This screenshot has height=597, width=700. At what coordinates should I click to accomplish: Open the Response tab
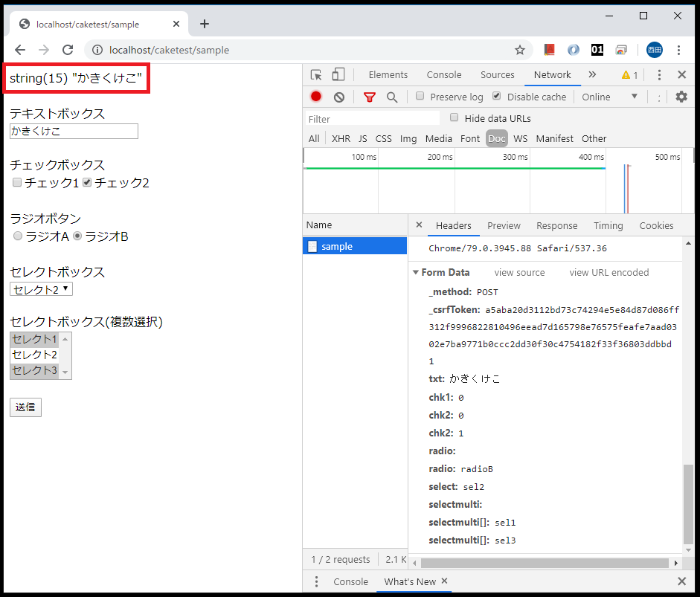click(x=556, y=226)
